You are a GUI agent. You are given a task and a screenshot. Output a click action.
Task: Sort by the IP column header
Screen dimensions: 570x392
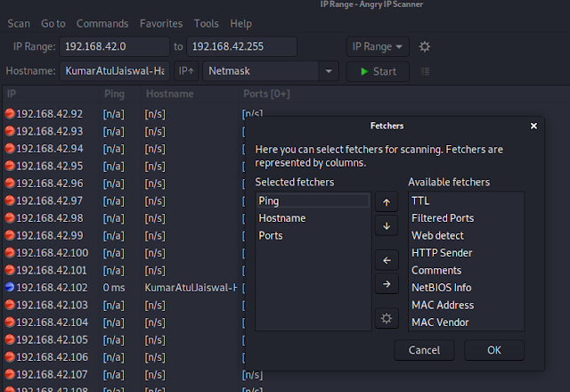click(51, 94)
